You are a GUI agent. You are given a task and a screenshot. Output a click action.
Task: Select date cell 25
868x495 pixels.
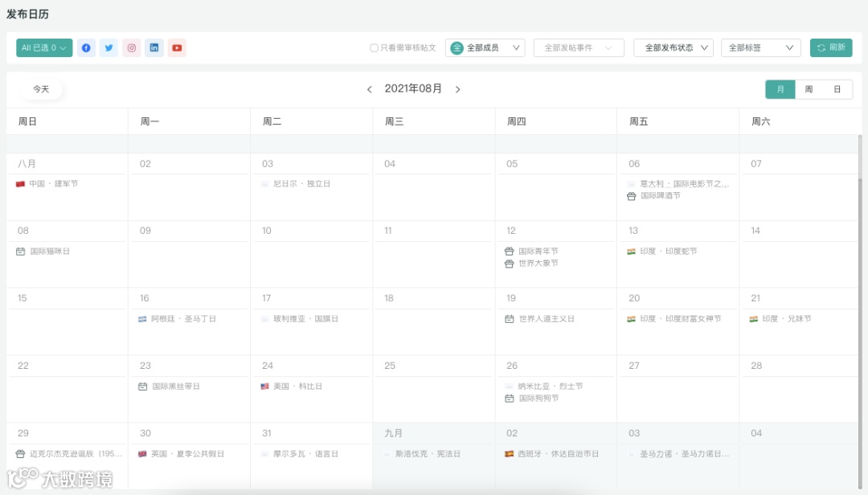tap(433, 389)
